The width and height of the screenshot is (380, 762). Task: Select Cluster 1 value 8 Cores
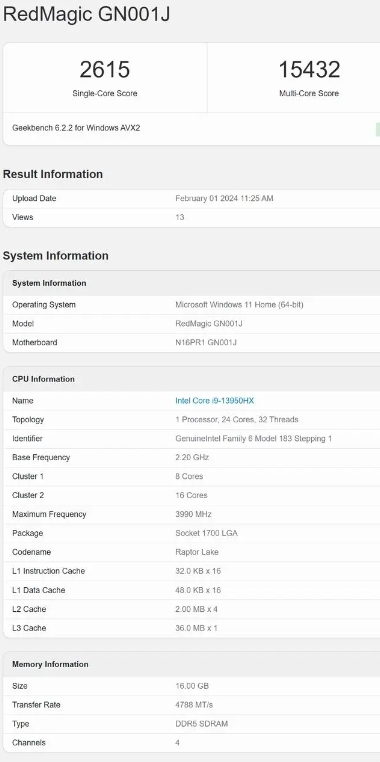point(190,476)
